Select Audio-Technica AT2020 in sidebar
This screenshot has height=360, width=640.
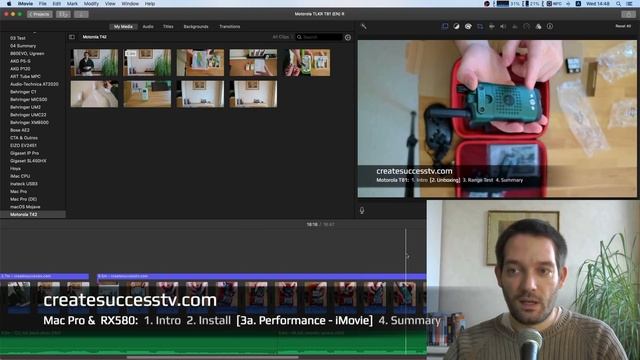(33, 84)
